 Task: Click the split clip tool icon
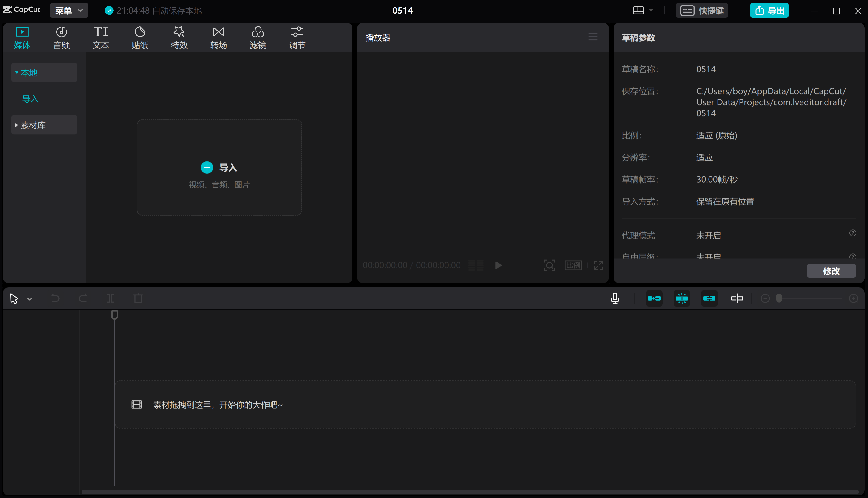point(110,298)
